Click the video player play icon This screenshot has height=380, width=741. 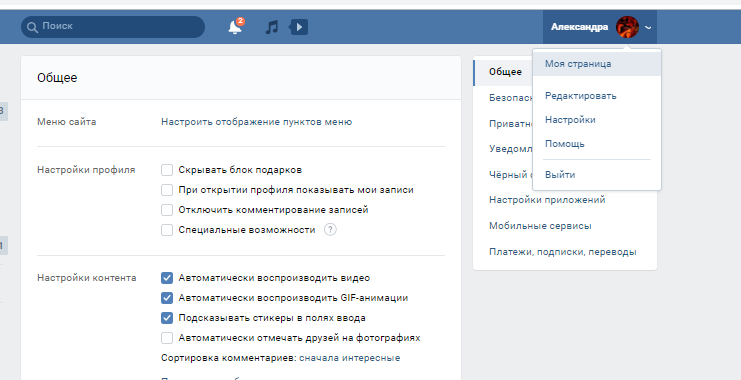click(x=299, y=27)
